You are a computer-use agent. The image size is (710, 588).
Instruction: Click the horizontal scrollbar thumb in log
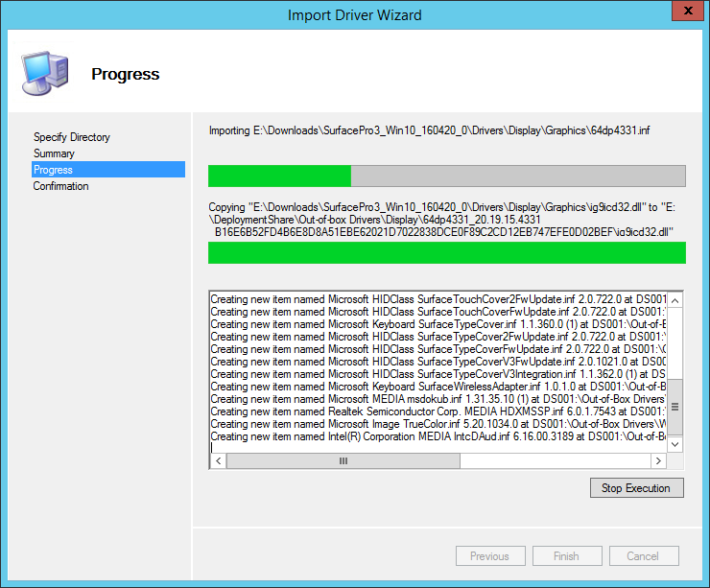click(343, 461)
